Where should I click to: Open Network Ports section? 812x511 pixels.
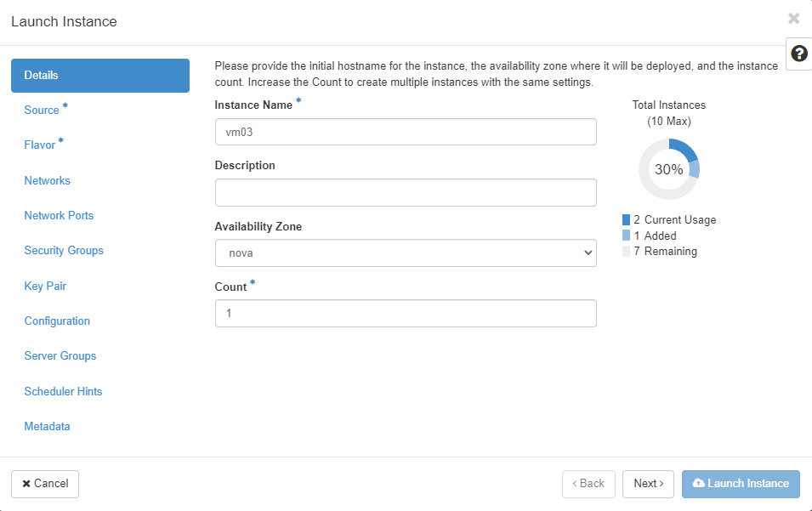60,216
